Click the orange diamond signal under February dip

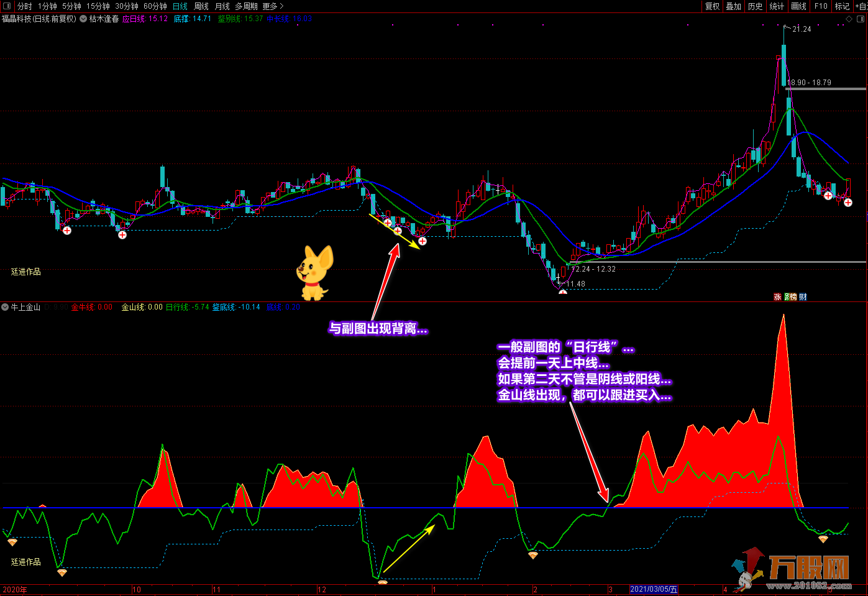pyautogui.click(x=532, y=555)
